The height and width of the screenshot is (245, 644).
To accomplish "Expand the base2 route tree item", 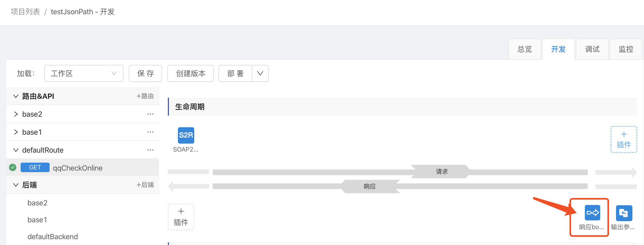I will [16, 114].
